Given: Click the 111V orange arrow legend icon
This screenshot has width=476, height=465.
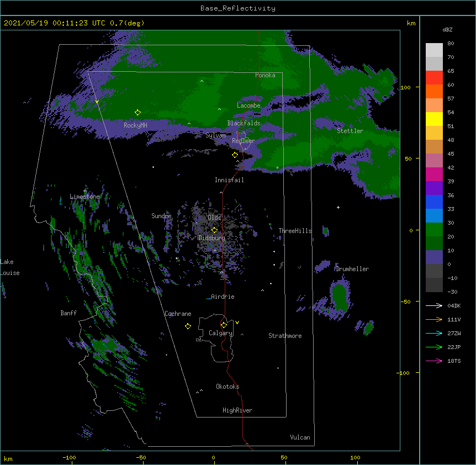Looking at the screenshot, I should click(x=434, y=319).
